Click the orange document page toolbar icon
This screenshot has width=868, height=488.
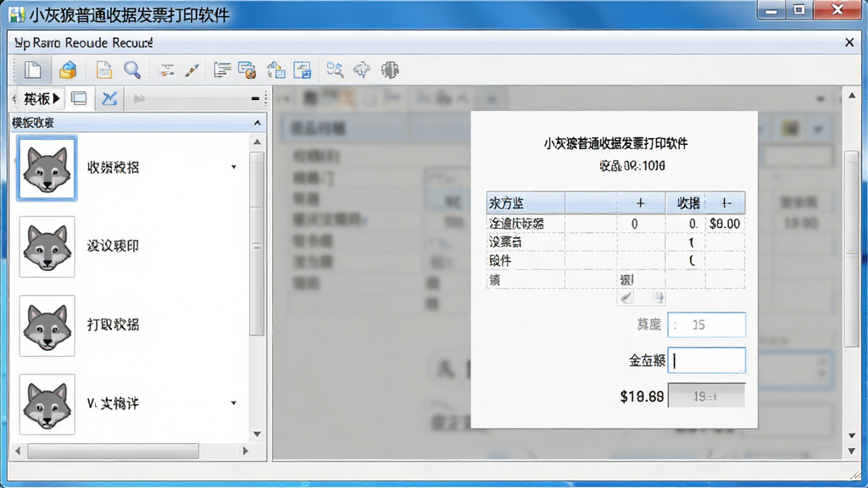coord(104,70)
